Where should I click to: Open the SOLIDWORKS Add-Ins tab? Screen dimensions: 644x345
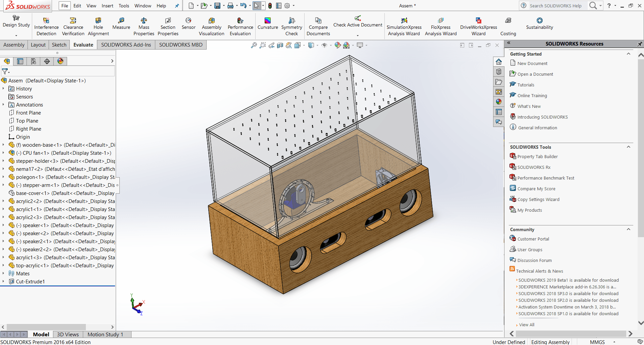pyautogui.click(x=126, y=45)
